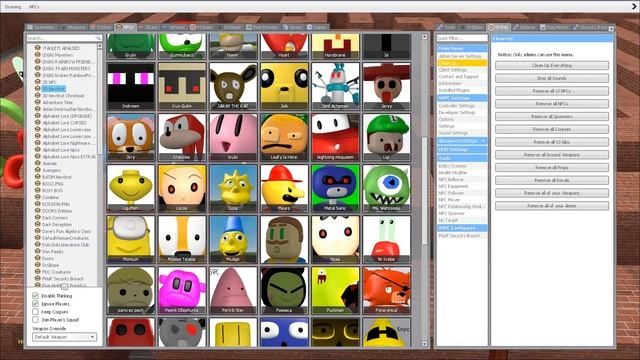The image size is (640, 360).
Task: Open the NPCs menu in top bar
Action: pos(34,7)
